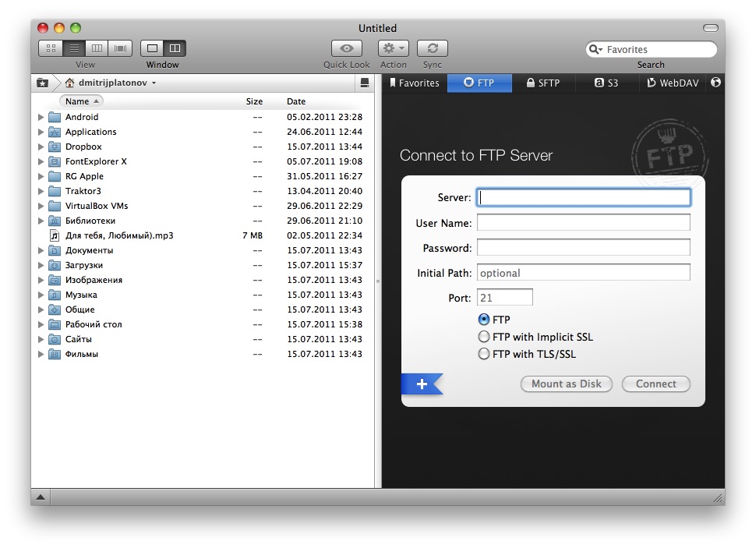Select cover flow view mode
The height and width of the screenshot is (548, 756).
tap(120, 48)
